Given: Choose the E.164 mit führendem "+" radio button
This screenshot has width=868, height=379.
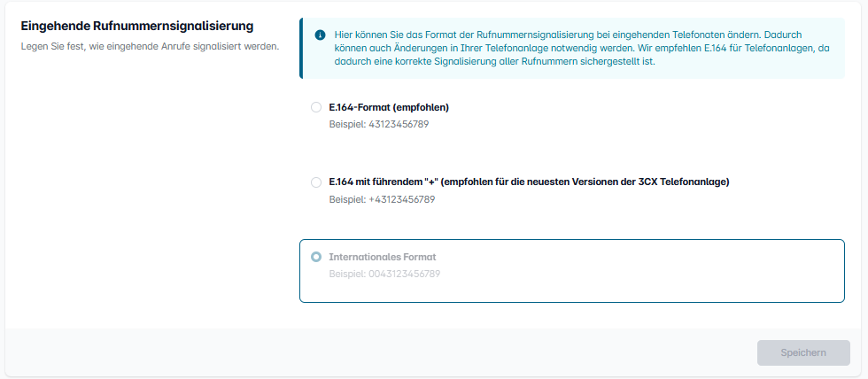Looking at the screenshot, I should pyautogui.click(x=316, y=182).
